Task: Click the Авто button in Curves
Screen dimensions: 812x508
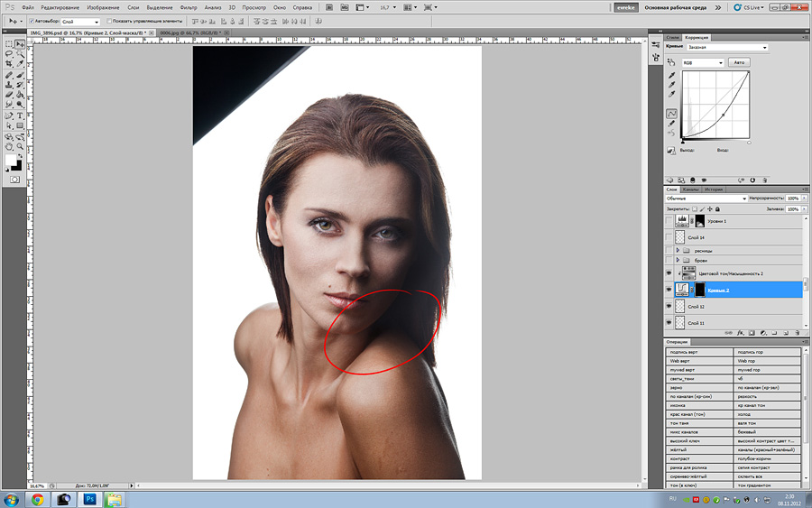Action: coord(739,62)
